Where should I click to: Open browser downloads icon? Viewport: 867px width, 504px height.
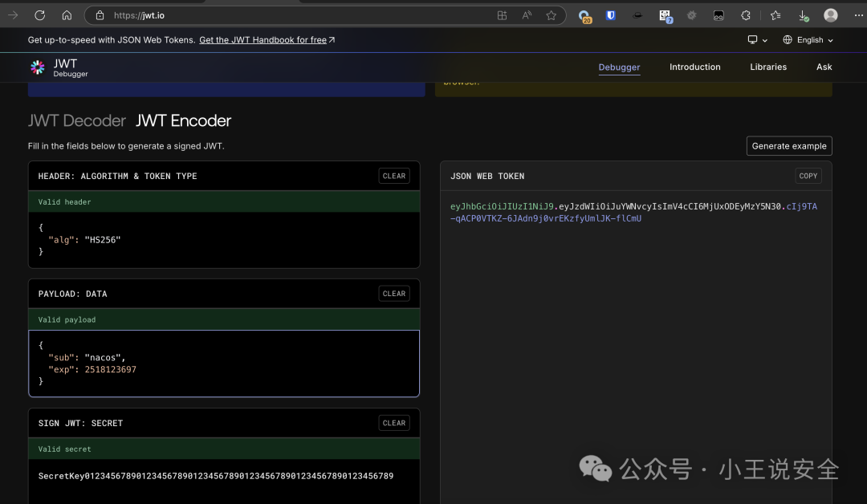[x=804, y=15]
